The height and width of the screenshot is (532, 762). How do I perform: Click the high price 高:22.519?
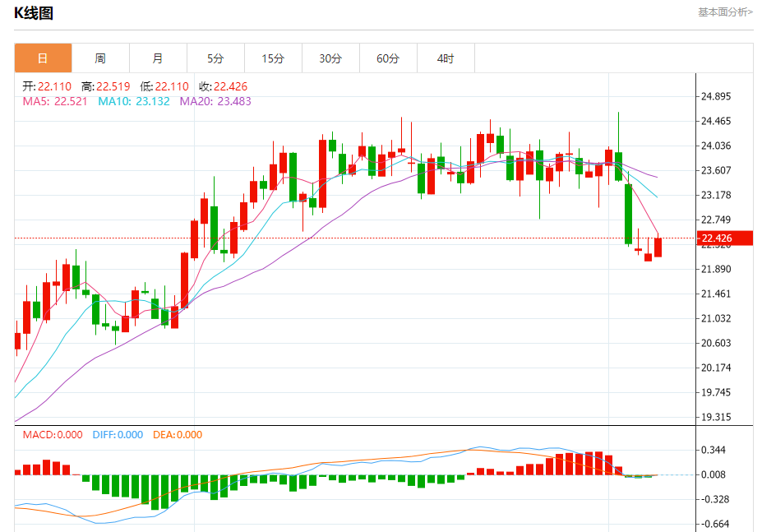[x=106, y=86]
